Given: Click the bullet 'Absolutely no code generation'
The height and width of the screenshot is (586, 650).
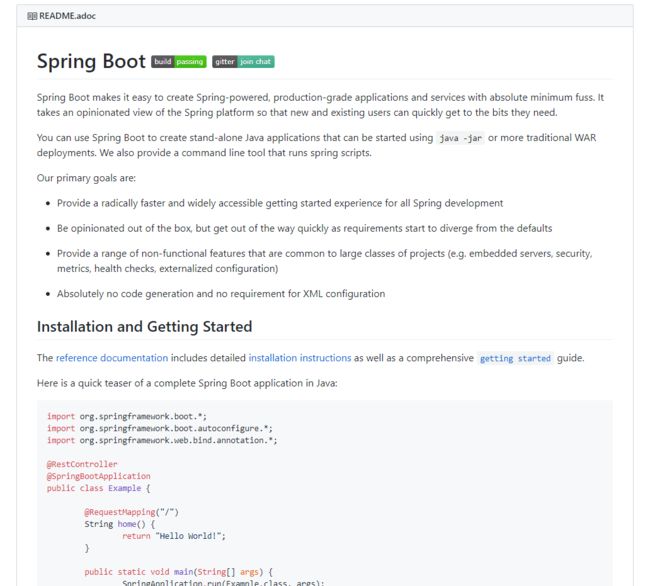Looking at the screenshot, I should [x=221, y=294].
